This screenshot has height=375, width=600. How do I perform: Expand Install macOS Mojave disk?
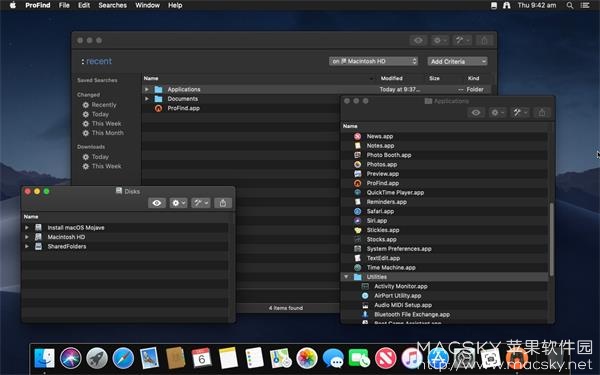[27, 228]
